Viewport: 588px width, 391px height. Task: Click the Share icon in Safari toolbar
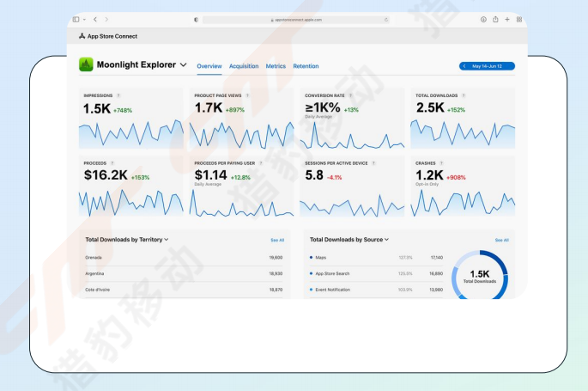point(495,19)
